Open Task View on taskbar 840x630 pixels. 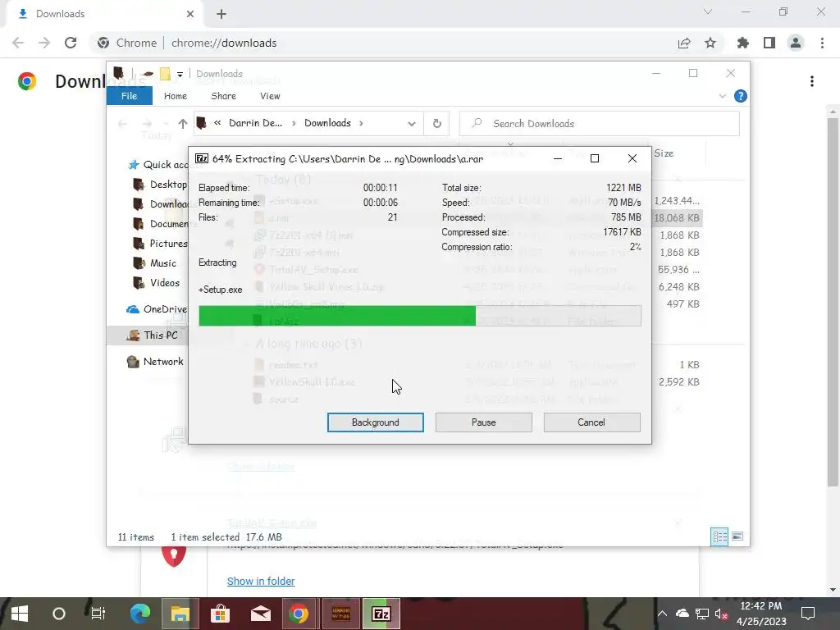pos(98,614)
